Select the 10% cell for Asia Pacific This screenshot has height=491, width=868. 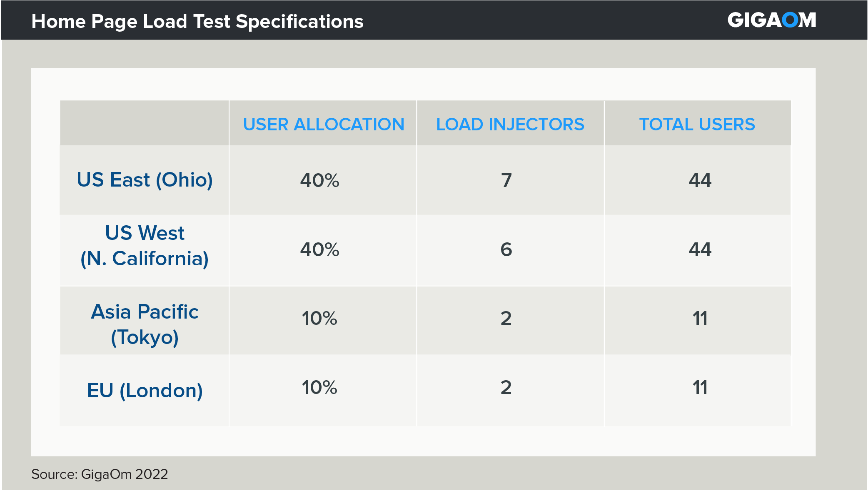pos(319,319)
